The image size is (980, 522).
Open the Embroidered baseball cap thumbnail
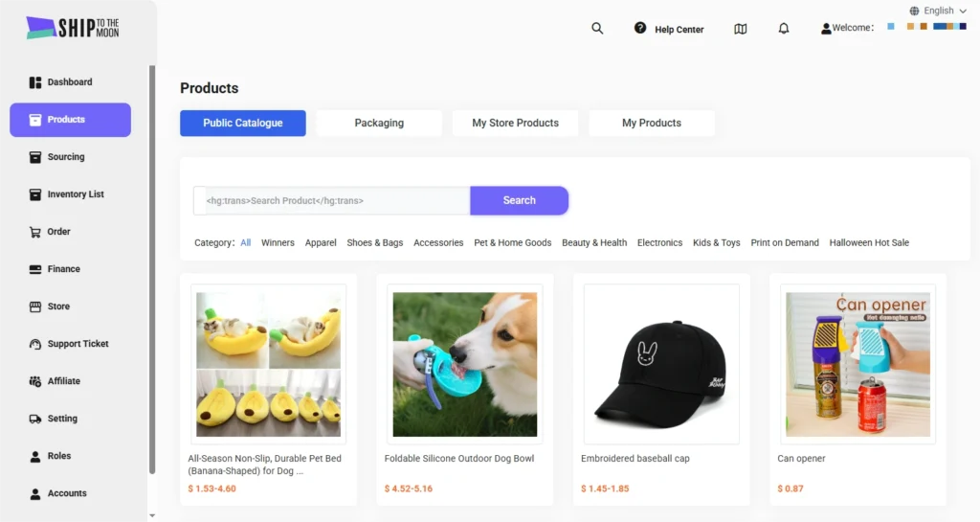(x=661, y=364)
